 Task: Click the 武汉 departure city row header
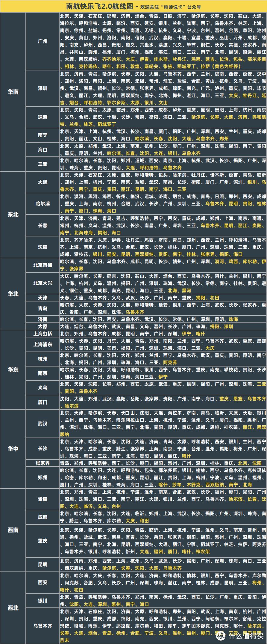click(43, 424)
